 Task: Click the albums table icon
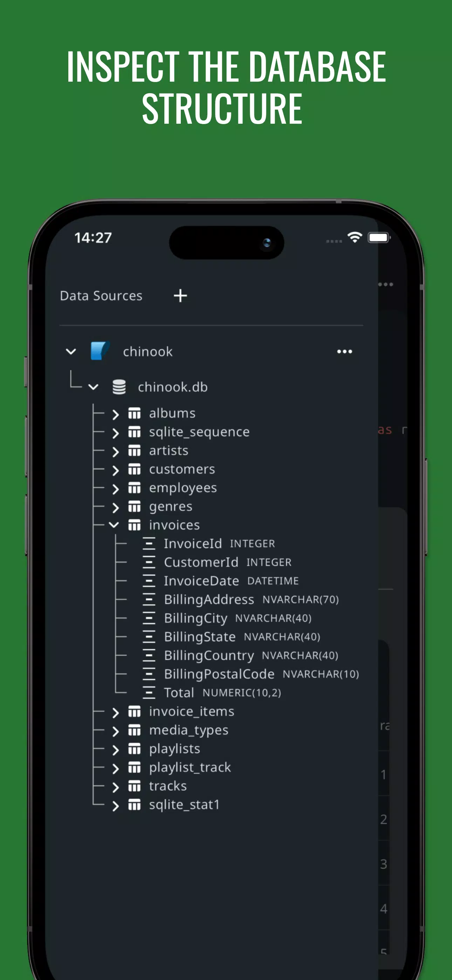coord(134,413)
